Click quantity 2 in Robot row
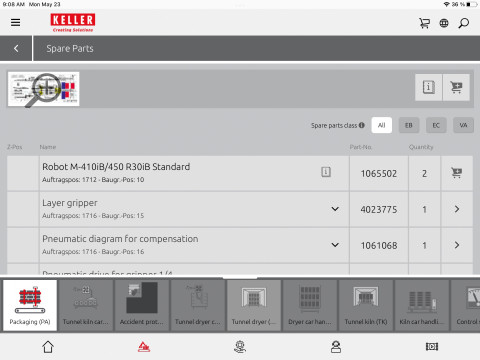The image size is (480, 360). pos(424,174)
